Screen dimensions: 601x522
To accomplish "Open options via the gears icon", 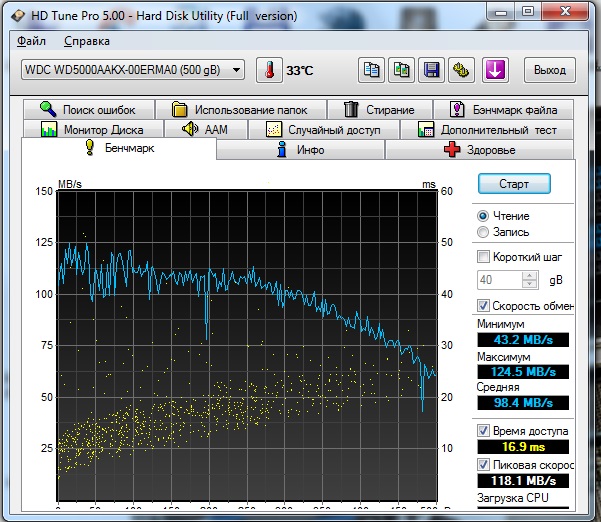I will point(461,70).
